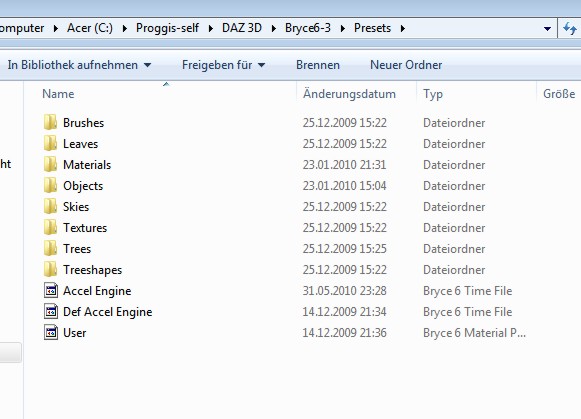The height and width of the screenshot is (419, 581).
Task: Click the Brennen toolbar button
Action: pyautogui.click(x=318, y=65)
